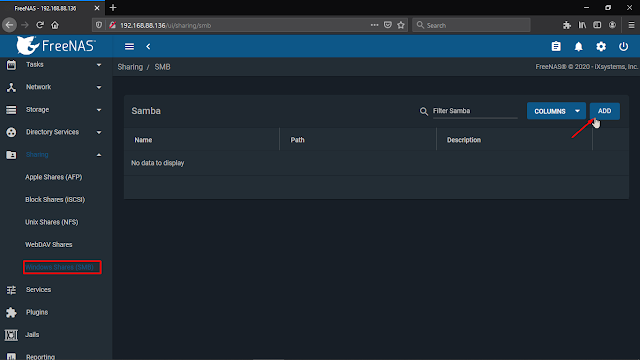Reload the page in browser
This screenshot has height=360, width=640.
40,25
